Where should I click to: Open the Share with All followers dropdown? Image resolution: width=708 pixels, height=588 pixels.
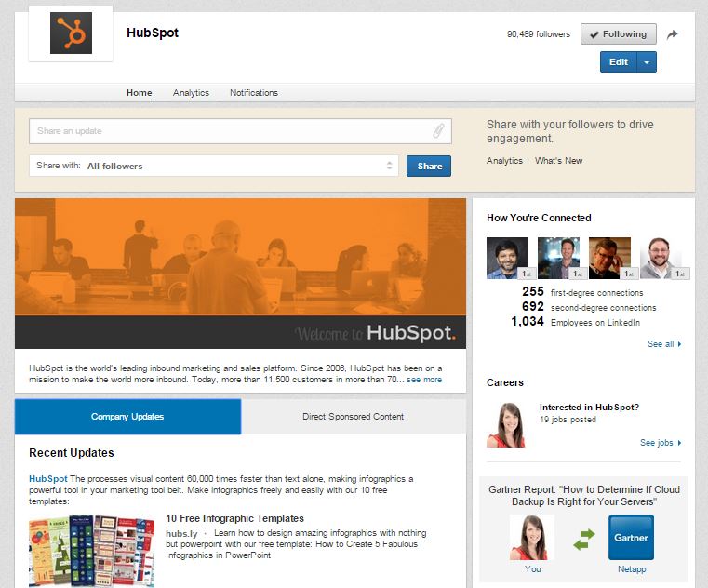(214, 166)
